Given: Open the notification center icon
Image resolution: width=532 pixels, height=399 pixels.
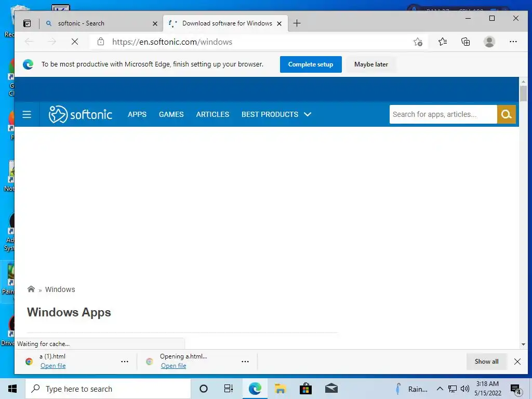Looking at the screenshot, I should pyautogui.click(x=516, y=390).
